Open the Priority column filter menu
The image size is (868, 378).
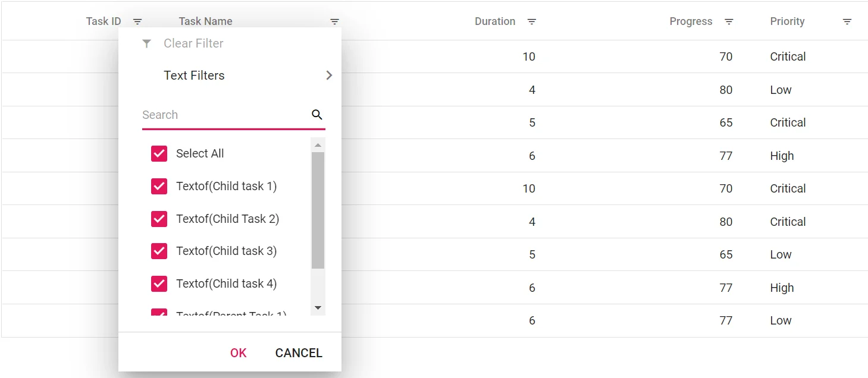tap(847, 21)
